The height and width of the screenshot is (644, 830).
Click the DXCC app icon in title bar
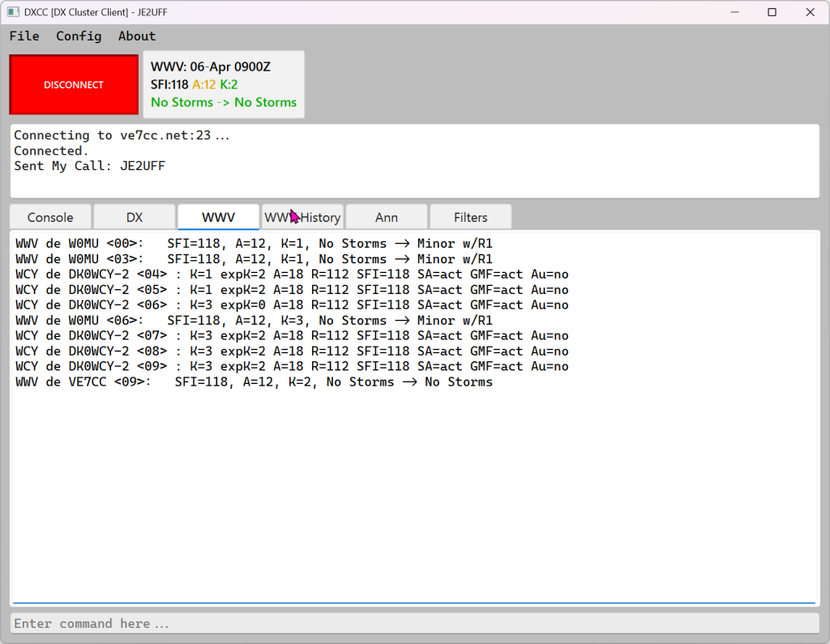tap(13, 12)
